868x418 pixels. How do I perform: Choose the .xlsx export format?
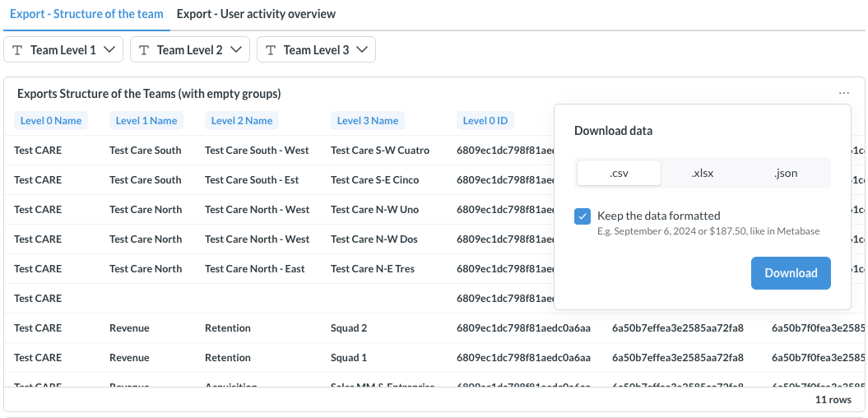703,174
